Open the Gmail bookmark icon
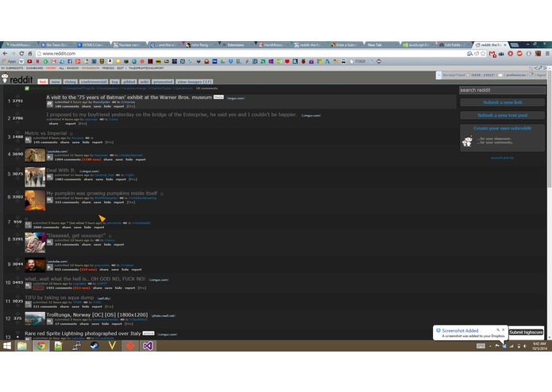The height and width of the screenshot is (392, 552). [x=54, y=62]
